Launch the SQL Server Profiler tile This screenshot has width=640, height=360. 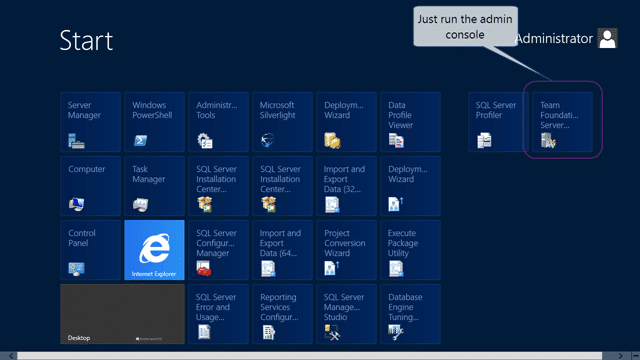(x=498, y=122)
